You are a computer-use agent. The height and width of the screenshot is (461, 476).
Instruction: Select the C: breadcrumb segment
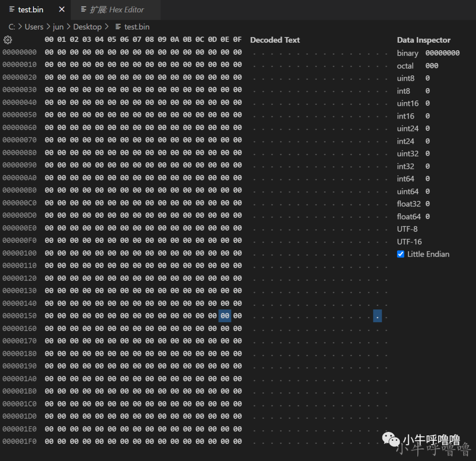(12, 27)
